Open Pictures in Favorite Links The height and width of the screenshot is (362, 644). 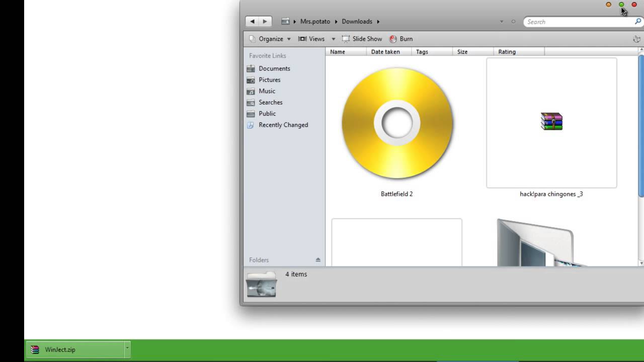click(x=270, y=80)
